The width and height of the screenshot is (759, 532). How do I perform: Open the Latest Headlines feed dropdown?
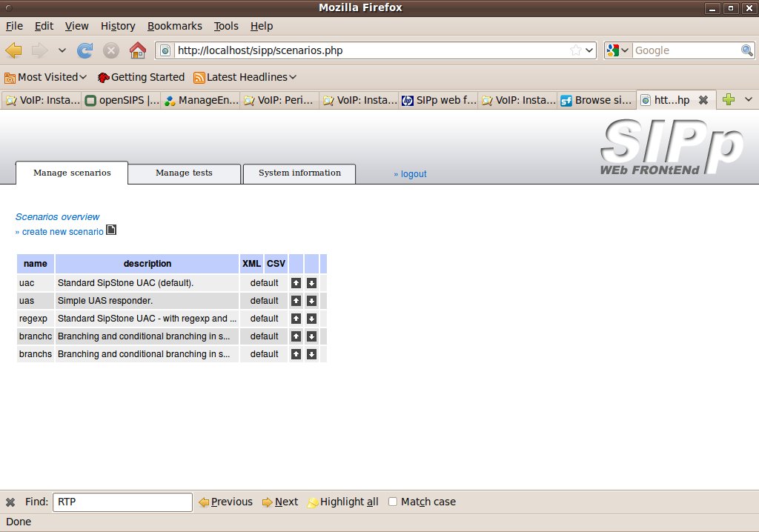tap(245, 77)
